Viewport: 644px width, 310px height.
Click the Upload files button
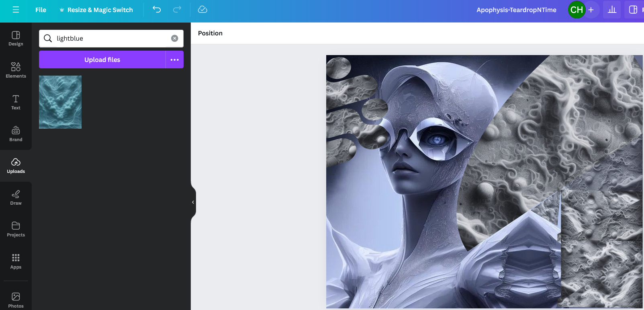point(102,60)
